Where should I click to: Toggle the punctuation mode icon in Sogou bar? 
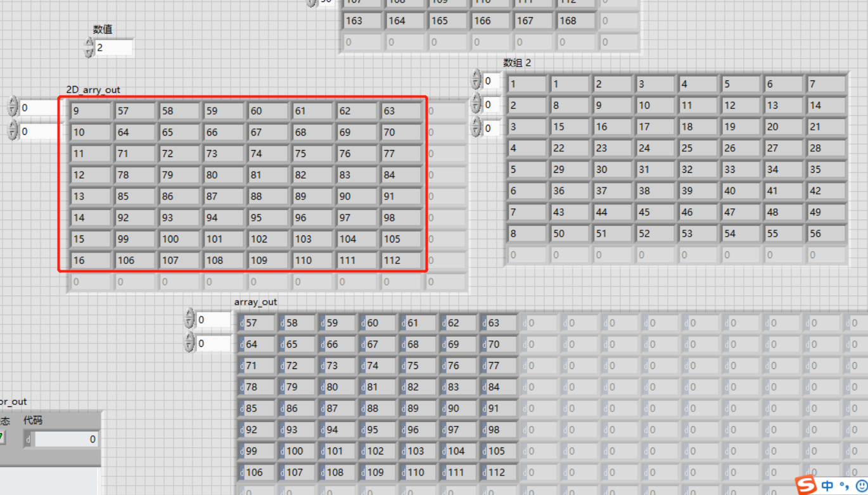[844, 486]
